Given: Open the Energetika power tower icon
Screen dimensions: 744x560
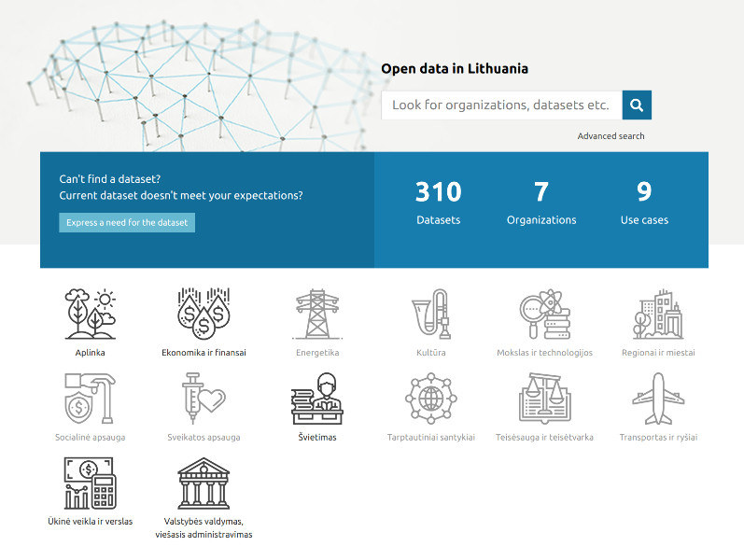Looking at the screenshot, I should tap(317, 314).
